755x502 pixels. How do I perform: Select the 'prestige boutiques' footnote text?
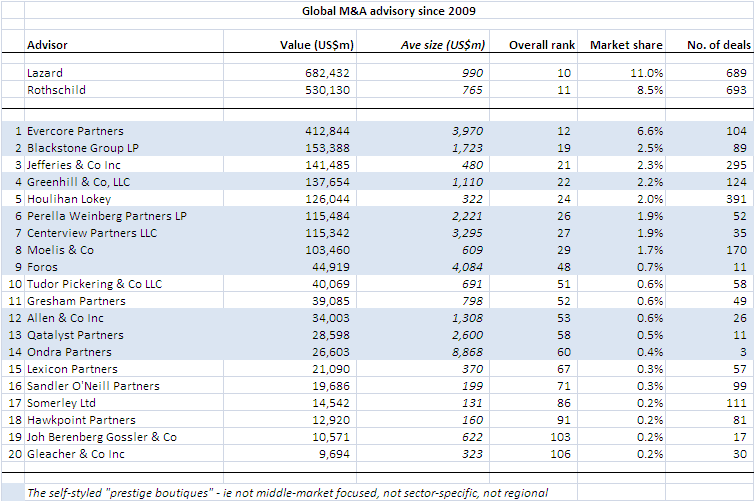[x=287, y=492]
